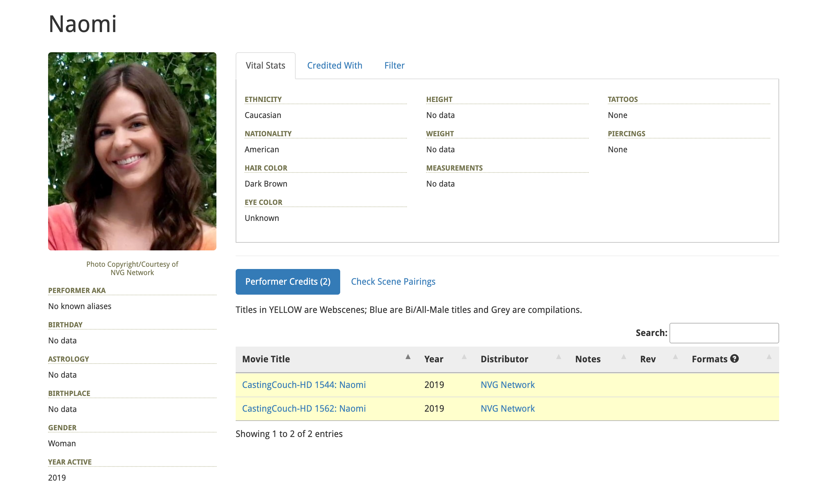Click the Performer Credits (2) button

[288, 281]
